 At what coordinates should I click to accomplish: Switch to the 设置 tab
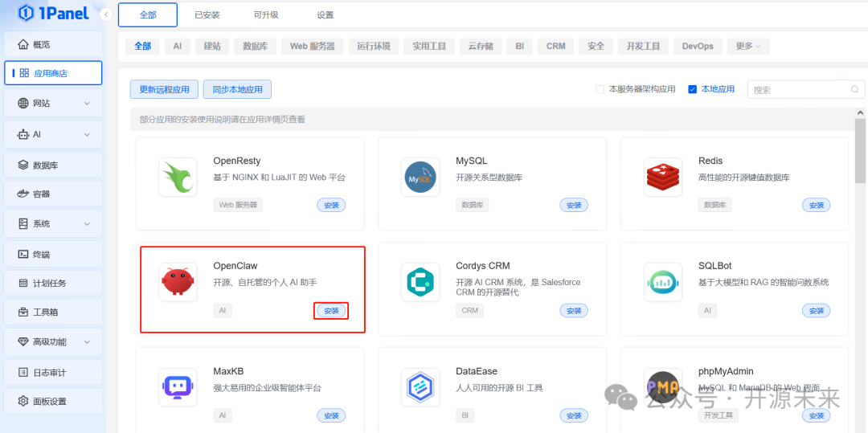[x=325, y=15]
